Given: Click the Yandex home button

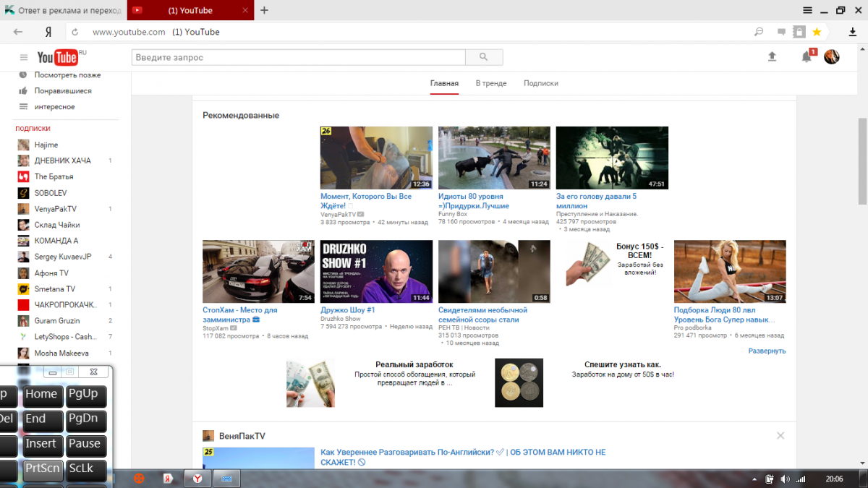Looking at the screenshot, I should click(x=48, y=32).
